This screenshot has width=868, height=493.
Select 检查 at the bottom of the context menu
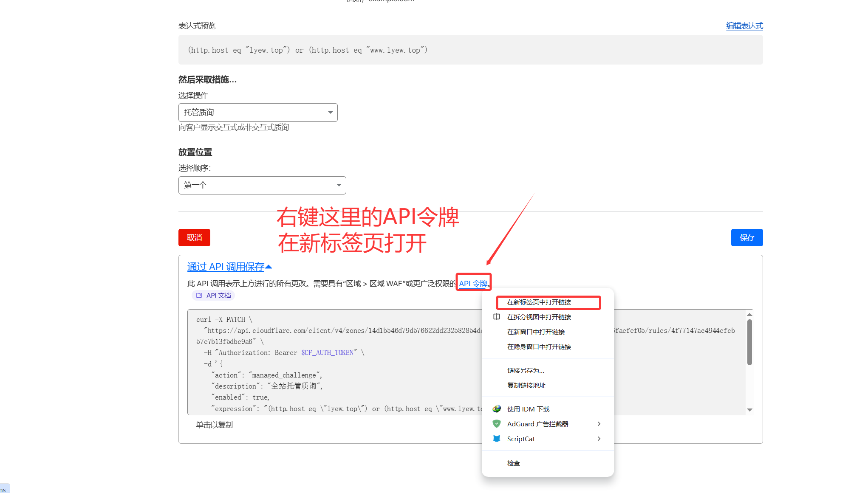(x=548, y=463)
